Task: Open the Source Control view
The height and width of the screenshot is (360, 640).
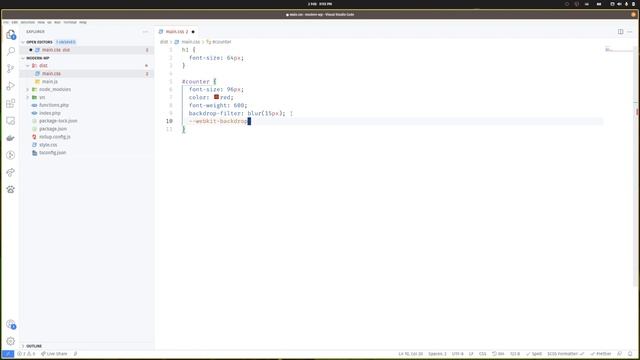Action: coord(11,69)
